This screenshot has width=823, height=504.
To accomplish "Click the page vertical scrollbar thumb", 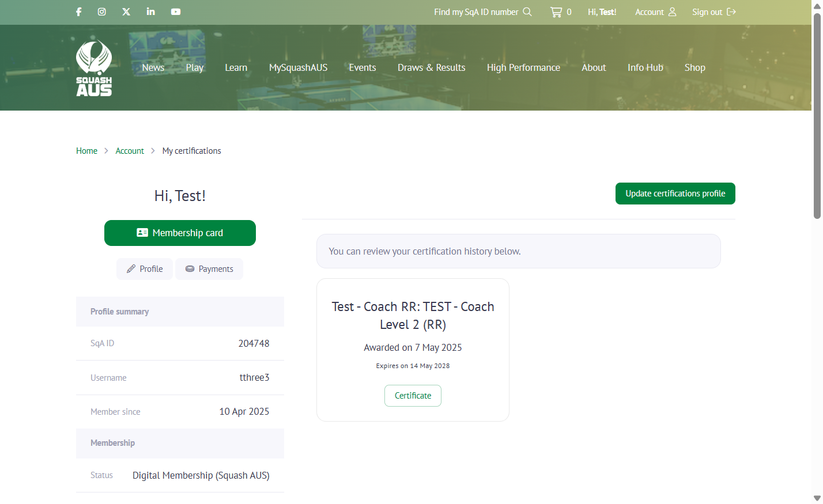I will (x=817, y=115).
